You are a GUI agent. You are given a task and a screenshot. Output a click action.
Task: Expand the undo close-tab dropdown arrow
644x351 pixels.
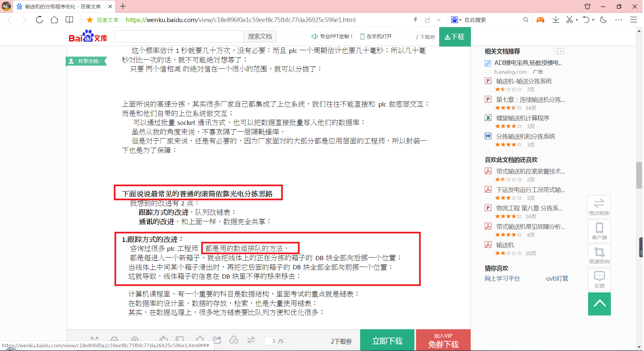click(593, 20)
